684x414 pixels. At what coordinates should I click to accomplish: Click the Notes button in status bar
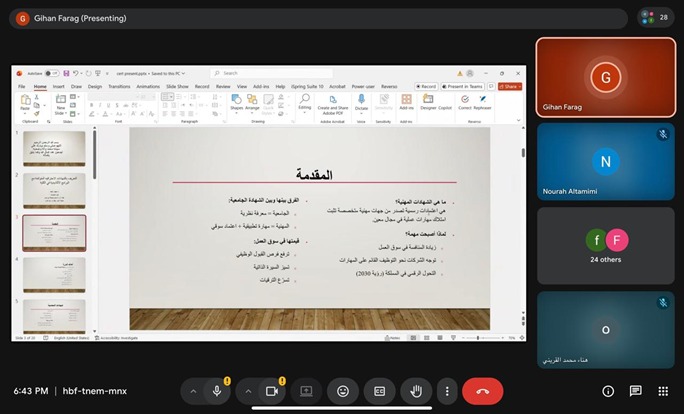tap(392, 338)
